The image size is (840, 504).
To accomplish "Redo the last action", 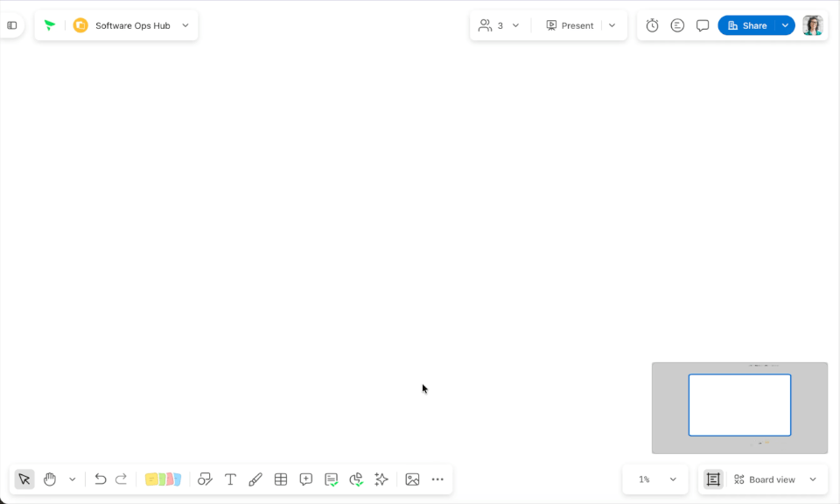I will tap(121, 479).
